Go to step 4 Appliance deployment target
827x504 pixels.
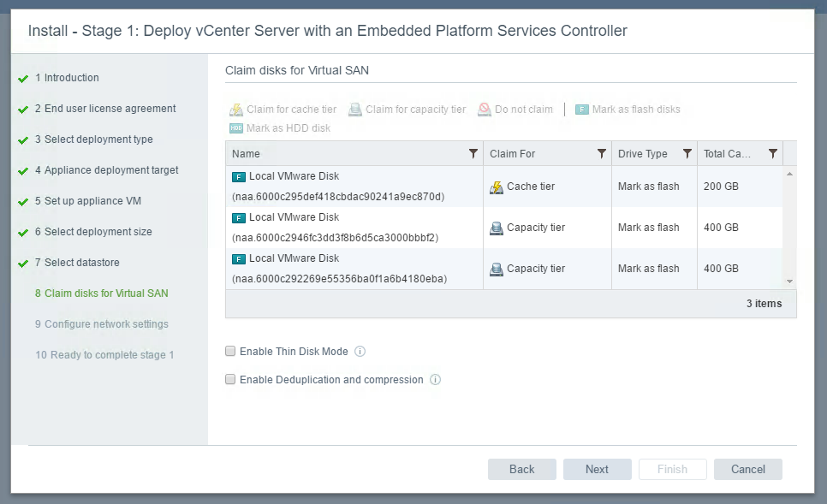click(x=106, y=170)
